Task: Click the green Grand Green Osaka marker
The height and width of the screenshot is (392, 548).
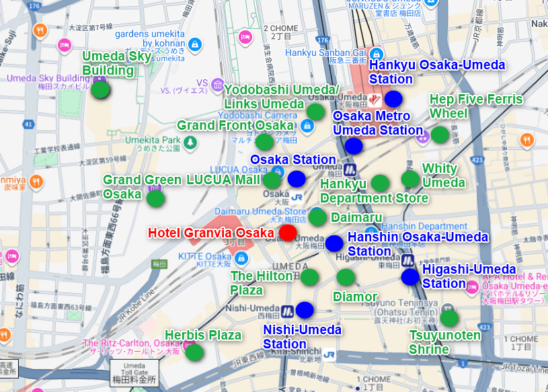Action: coord(155,198)
